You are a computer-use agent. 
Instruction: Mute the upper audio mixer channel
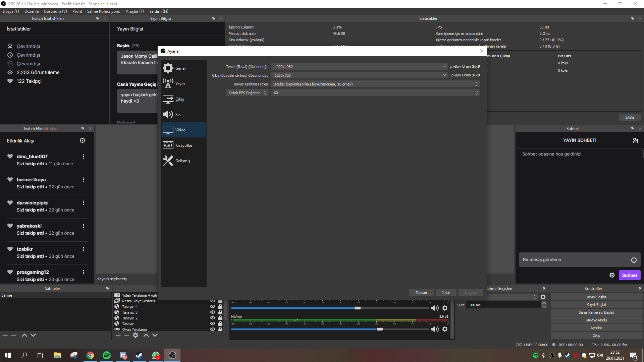click(435, 308)
